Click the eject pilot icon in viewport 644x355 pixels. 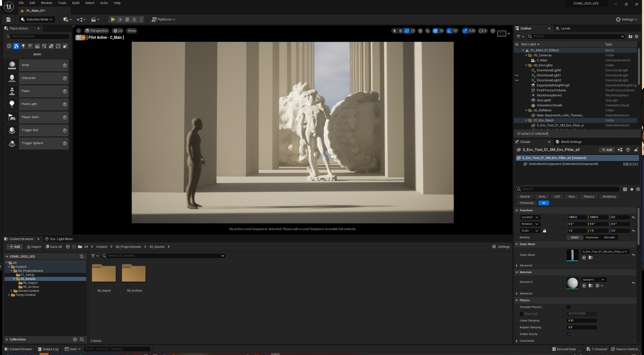78,37
